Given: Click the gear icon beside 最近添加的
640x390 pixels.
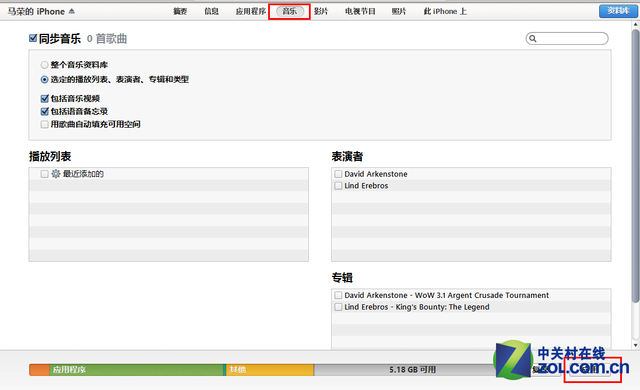Looking at the screenshot, I should click(56, 174).
